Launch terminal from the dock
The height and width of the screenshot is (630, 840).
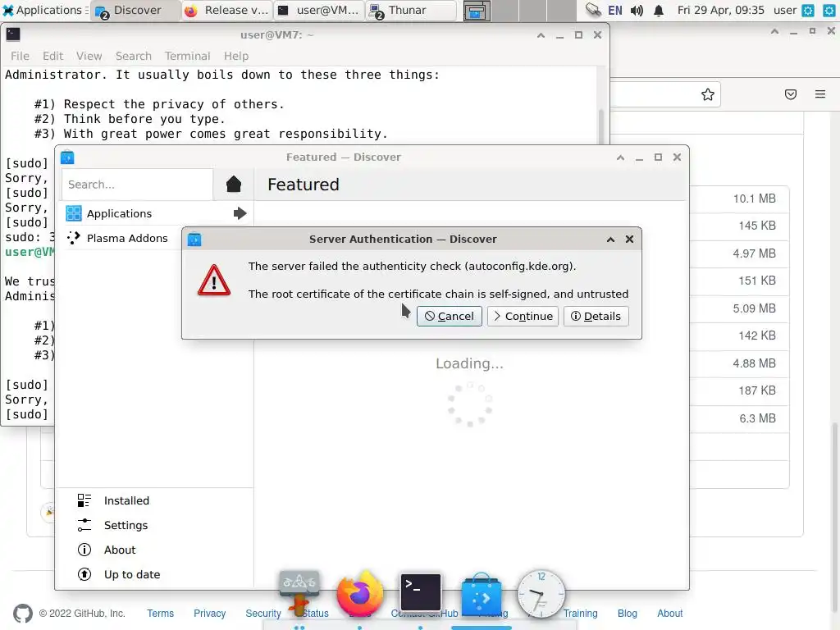(x=421, y=592)
